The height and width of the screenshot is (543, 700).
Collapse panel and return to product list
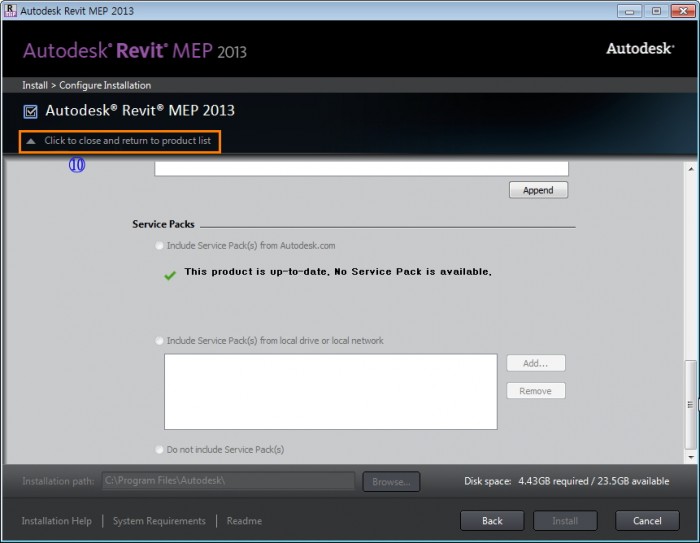tap(120, 141)
